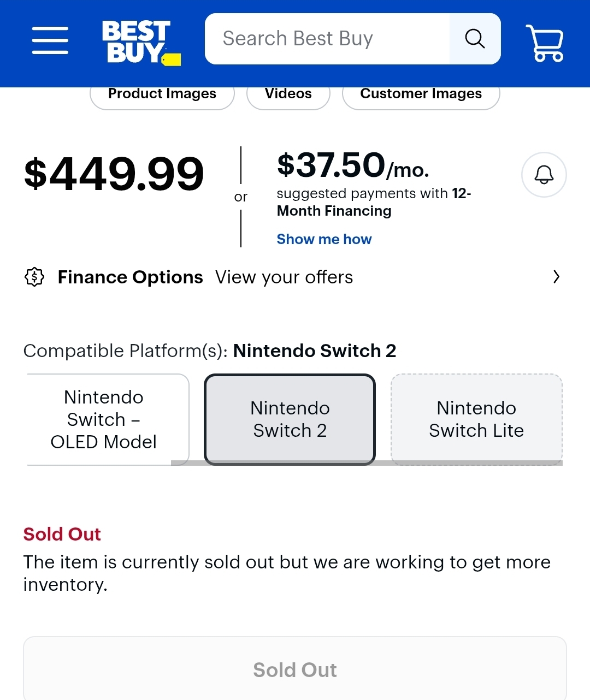Click the Finance Options label
This screenshot has height=700, width=590.
click(131, 277)
